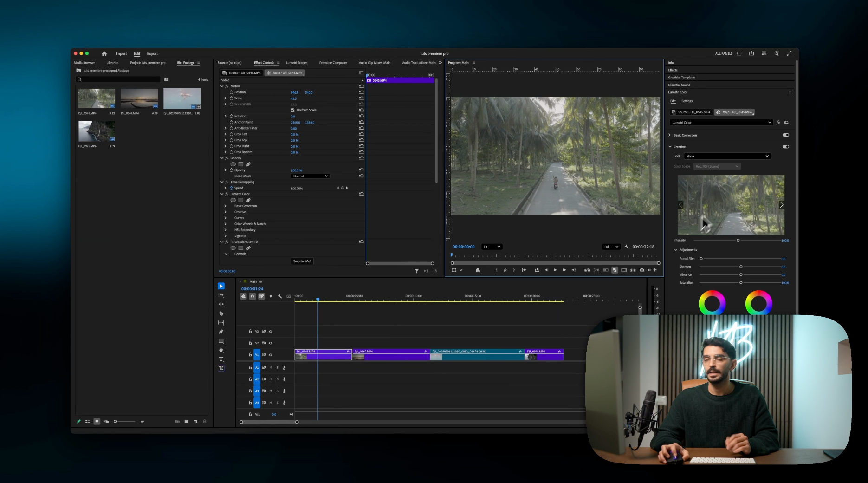Open timeline display settings wrench
868x483 pixels.
[x=280, y=296]
